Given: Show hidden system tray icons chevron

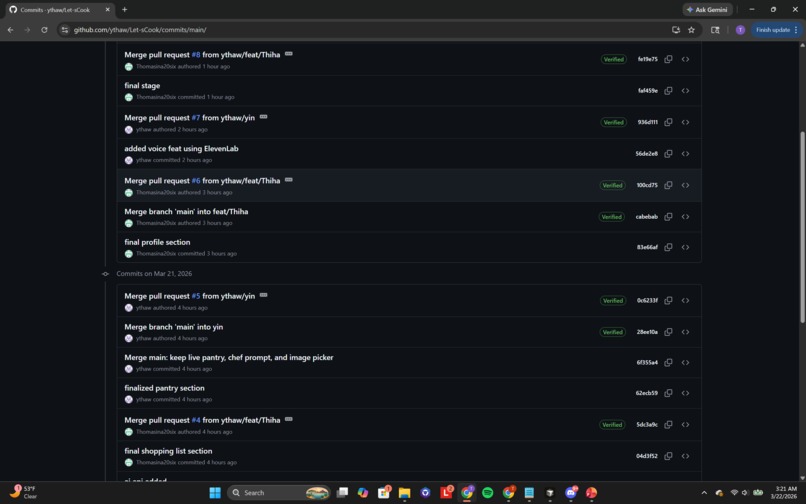Looking at the screenshot, I should click(x=704, y=493).
